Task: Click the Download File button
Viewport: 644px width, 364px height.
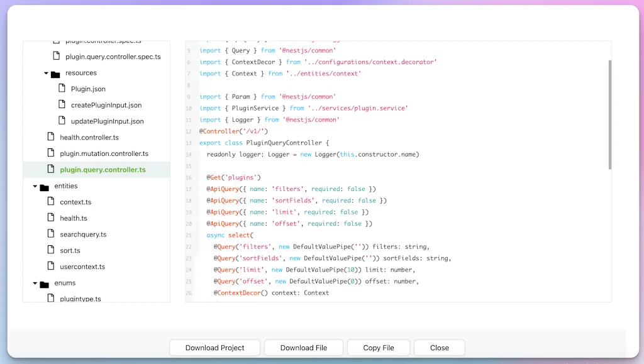Action: click(x=304, y=347)
